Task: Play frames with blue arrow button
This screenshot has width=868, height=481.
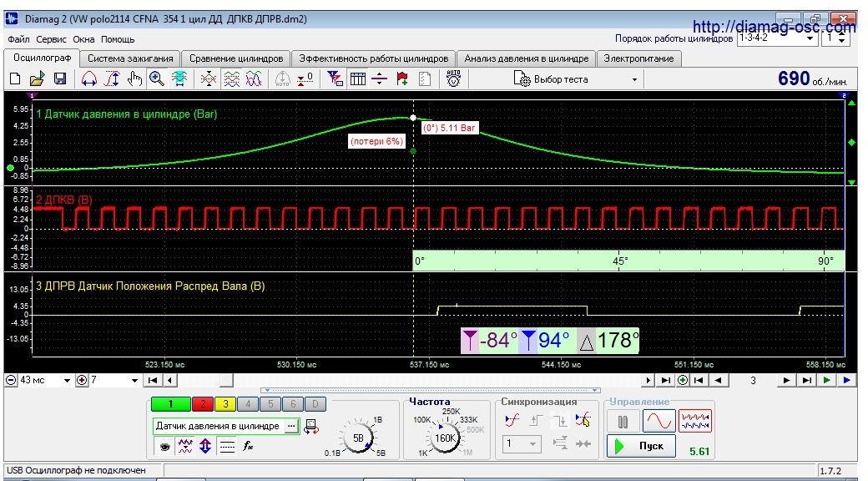Action: [846, 380]
